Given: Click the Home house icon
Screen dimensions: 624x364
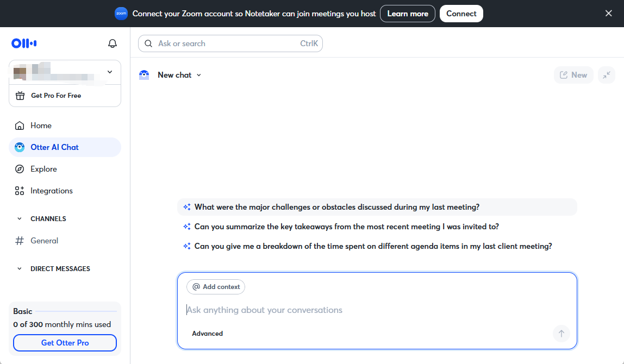Looking at the screenshot, I should pos(20,125).
